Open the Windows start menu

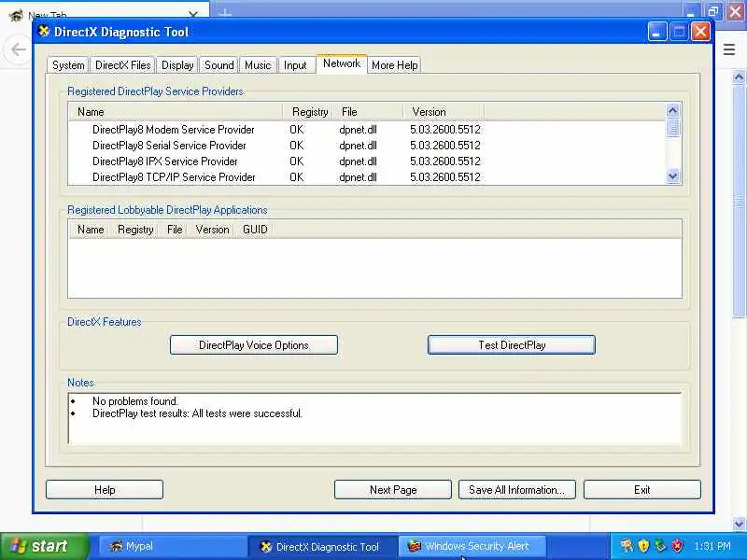(x=45, y=546)
